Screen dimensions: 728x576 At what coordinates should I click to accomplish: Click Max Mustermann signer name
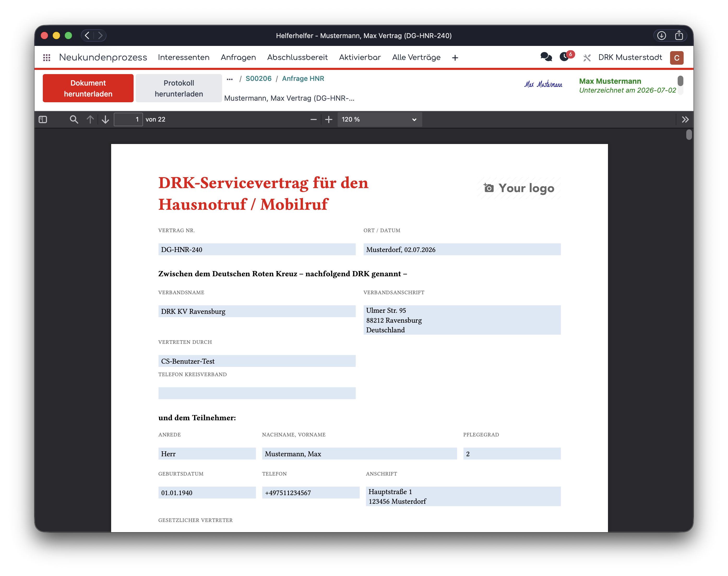610,81
